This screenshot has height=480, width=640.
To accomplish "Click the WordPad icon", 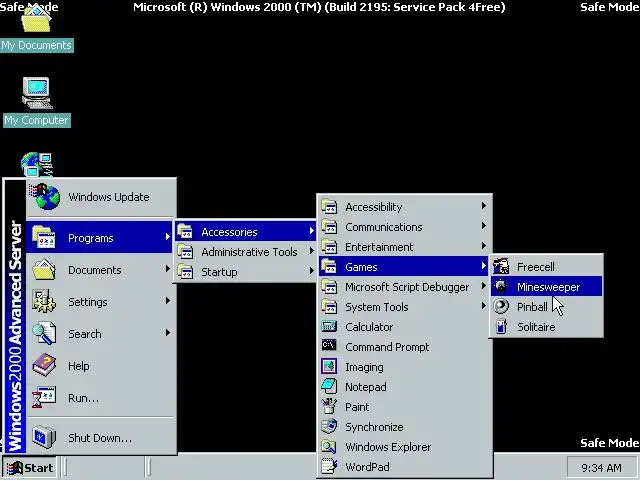I will (329, 466).
